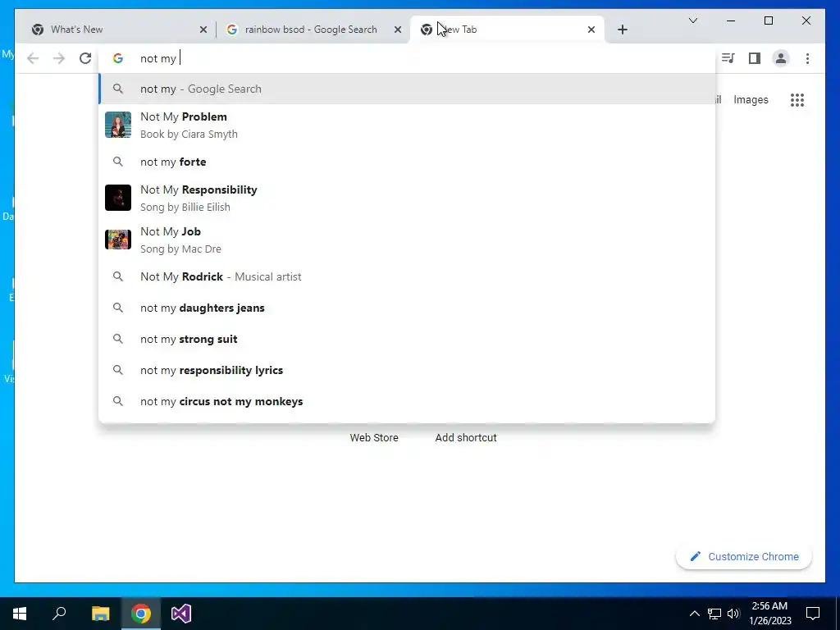Open the Windows Start menu
Image resolution: width=840 pixels, height=630 pixels.
pyautogui.click(x=20, y=614)
